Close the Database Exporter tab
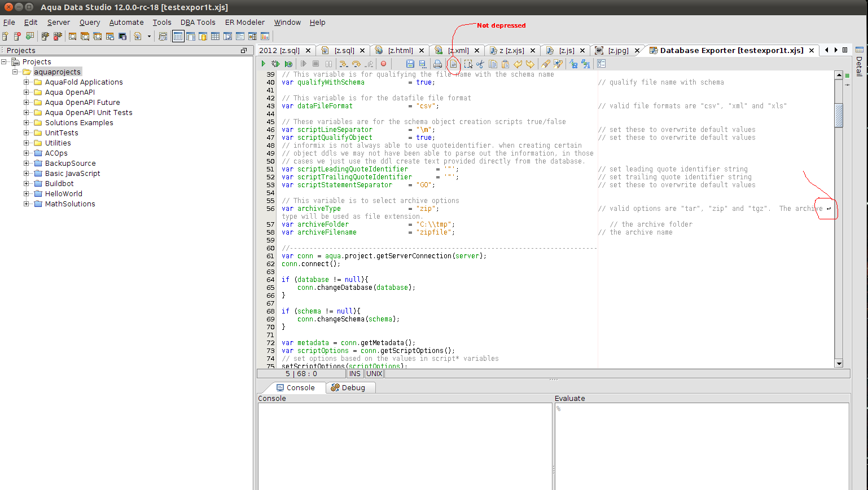 (812, 50)
